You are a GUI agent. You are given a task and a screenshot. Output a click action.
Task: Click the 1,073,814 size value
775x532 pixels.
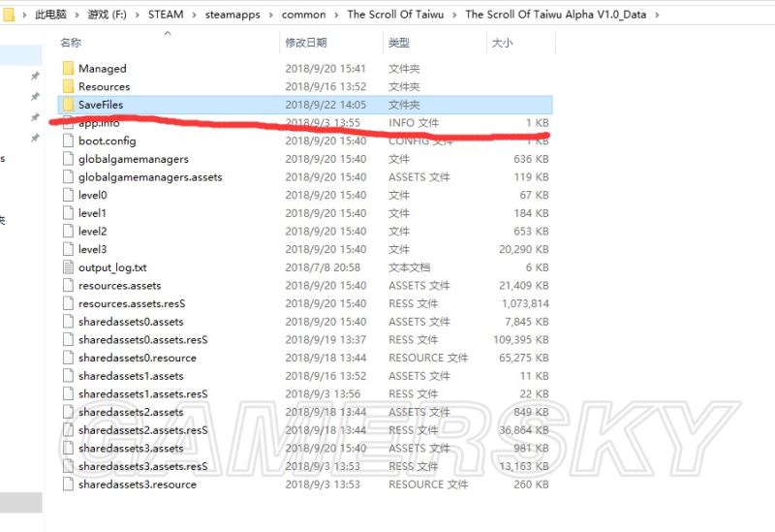click(525, 303)
